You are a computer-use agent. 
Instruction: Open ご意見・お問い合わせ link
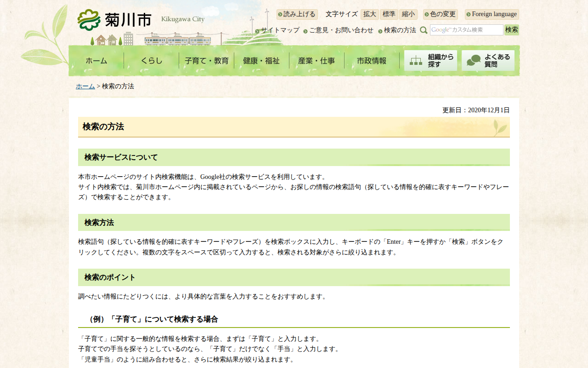click(339, 30)
